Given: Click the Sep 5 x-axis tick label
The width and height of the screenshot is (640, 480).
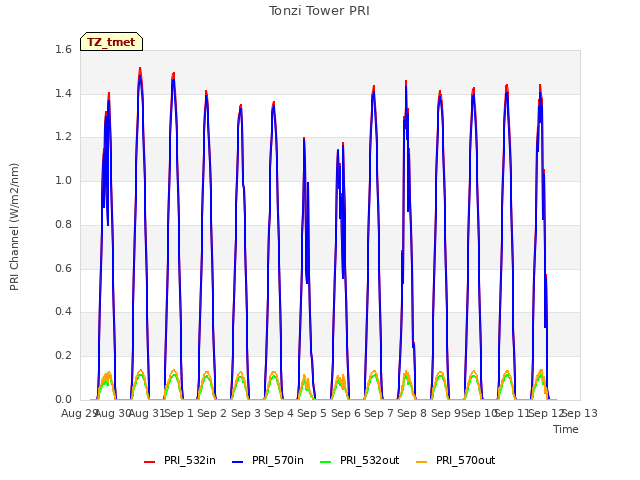Looking at the screenshot, I should coord(312,413).
